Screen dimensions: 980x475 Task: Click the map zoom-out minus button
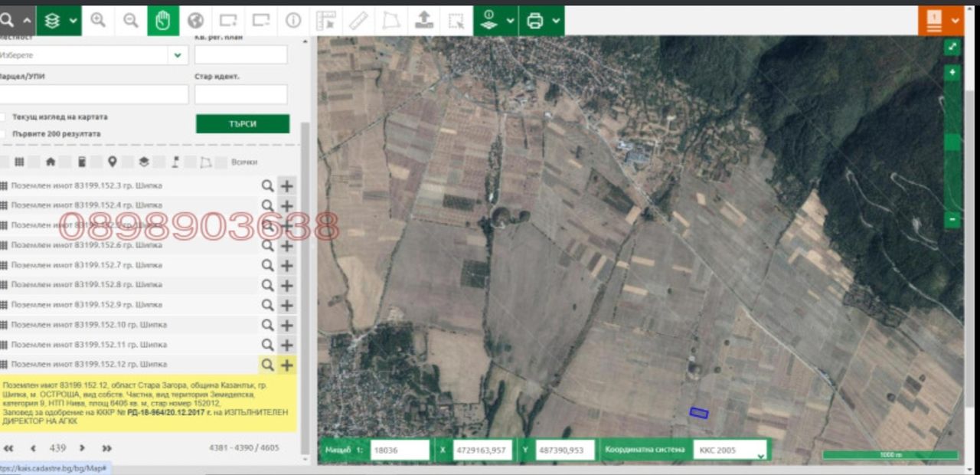click(952, 220)
